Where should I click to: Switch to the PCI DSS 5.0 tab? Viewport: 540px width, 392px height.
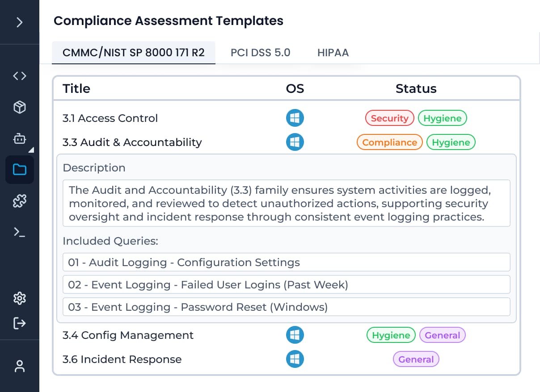[x=261, y=52]
